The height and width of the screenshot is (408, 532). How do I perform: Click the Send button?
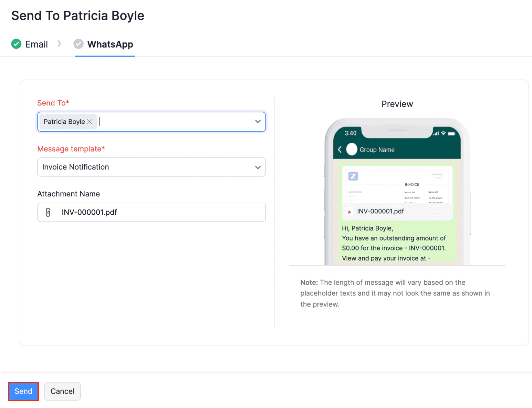tap(23, 391)
